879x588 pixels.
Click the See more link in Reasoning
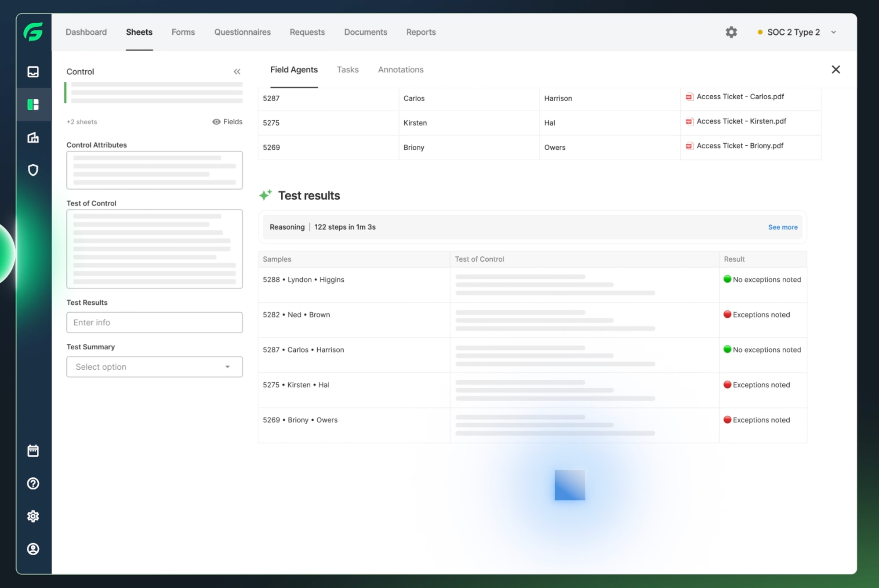point(782,227)
